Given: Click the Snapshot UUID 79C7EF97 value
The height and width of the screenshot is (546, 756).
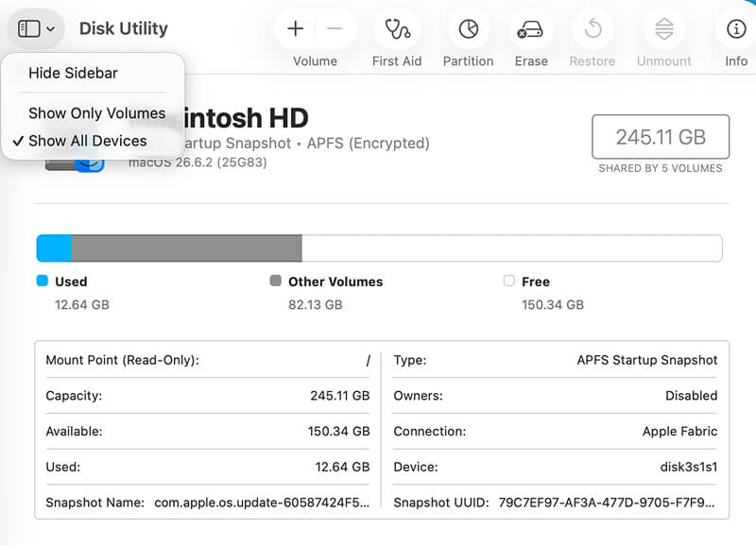Looking at the screenshot, I should (x=607, y=503).
